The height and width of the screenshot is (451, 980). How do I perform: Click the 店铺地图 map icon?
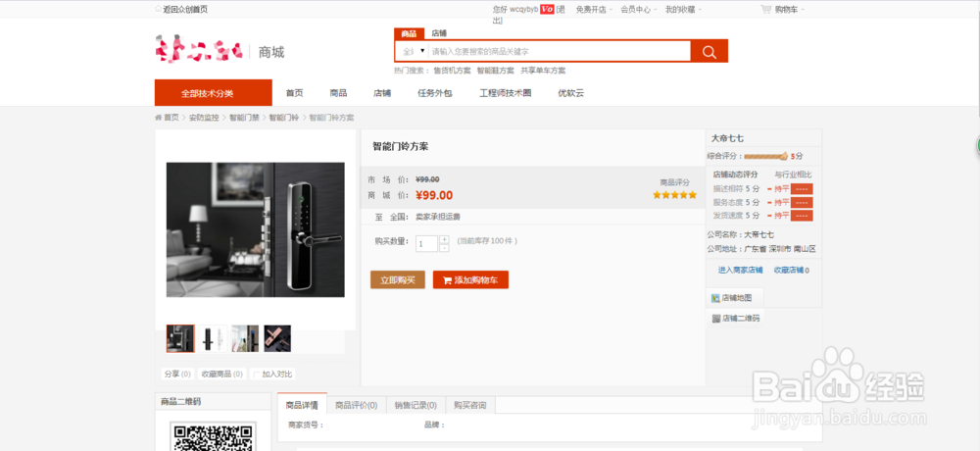click(x=715, y=298)
